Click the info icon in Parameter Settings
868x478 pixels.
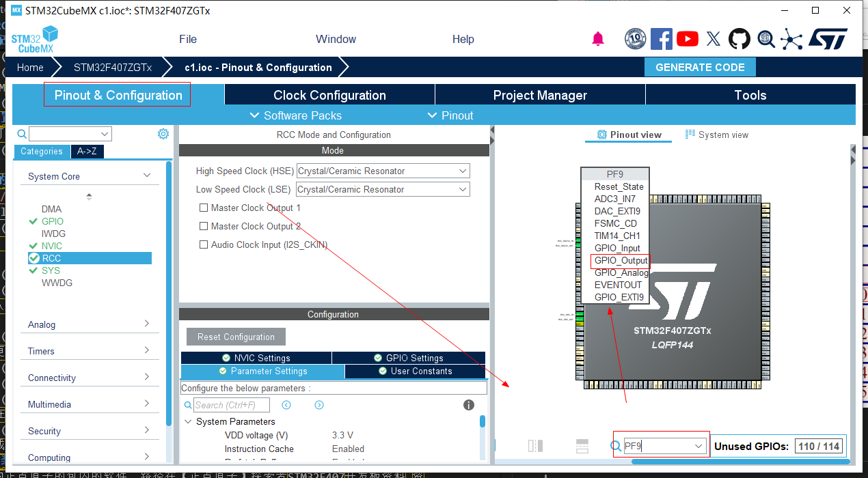point(469,405)
